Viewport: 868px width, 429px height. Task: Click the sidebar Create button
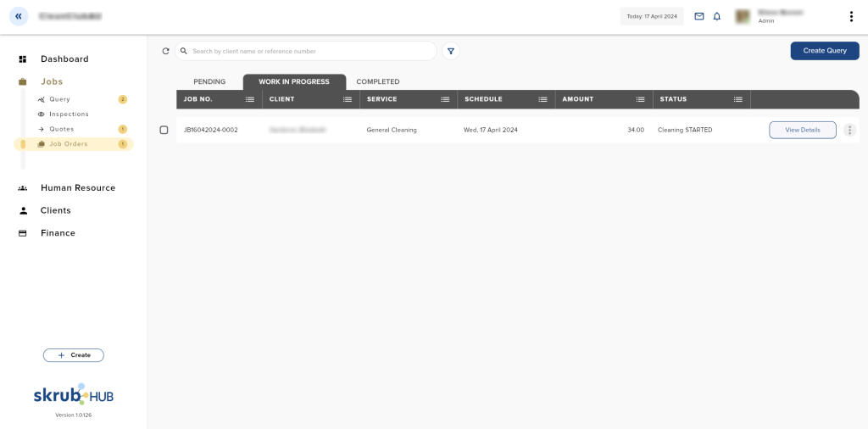74,355
